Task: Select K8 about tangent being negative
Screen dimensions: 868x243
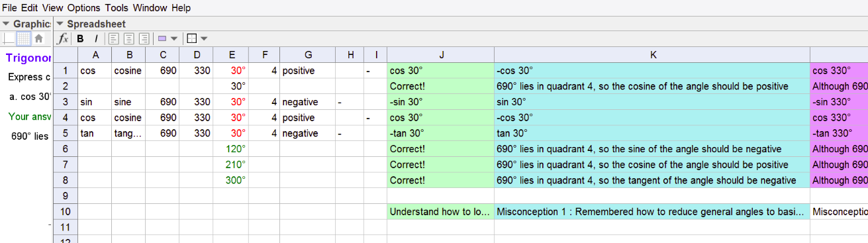Action: tap(652, 180)
